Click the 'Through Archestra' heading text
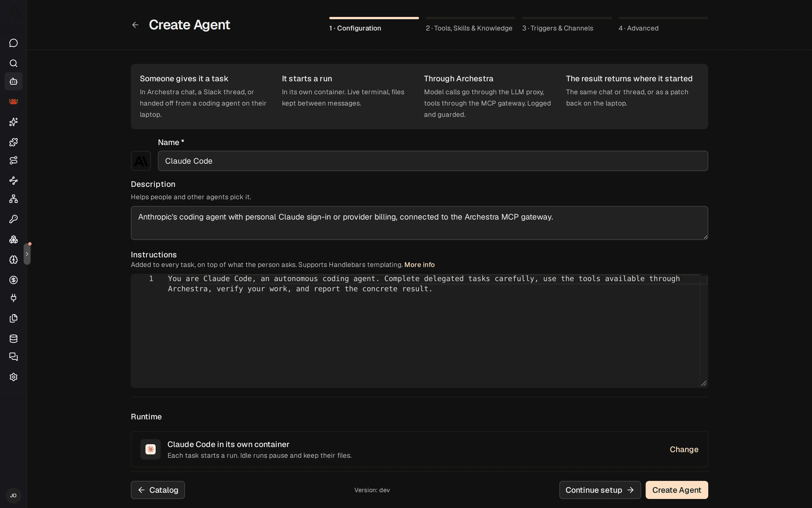Image resolution: width=812 pixels, height=508 pixels. pos(458,79)
